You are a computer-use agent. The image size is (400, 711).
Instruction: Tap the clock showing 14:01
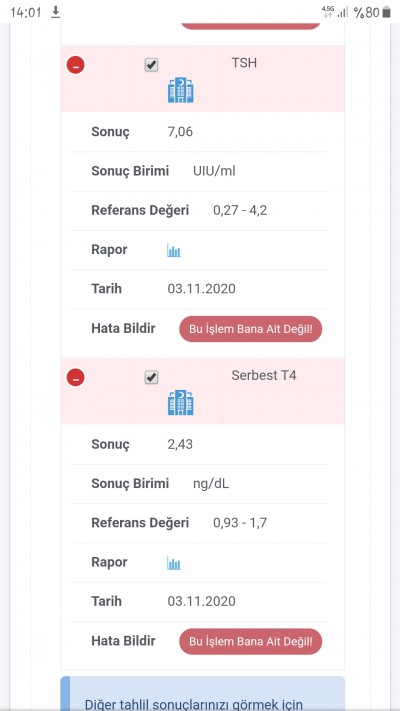(x=26, y=12)
